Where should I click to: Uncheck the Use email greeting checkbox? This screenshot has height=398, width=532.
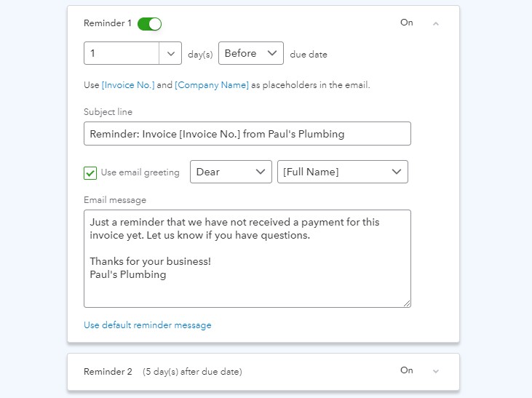pos(90,172)
